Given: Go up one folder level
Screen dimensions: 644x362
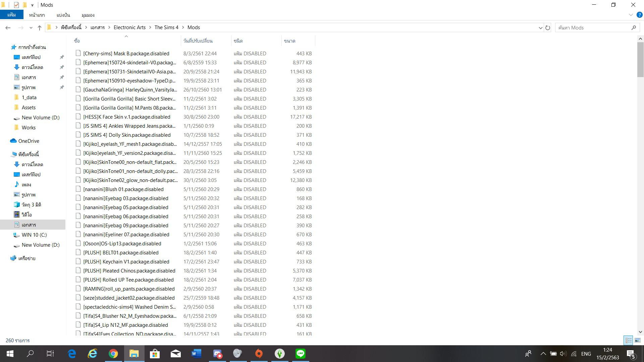Looking at the screenshot, I should coord(40,28).
